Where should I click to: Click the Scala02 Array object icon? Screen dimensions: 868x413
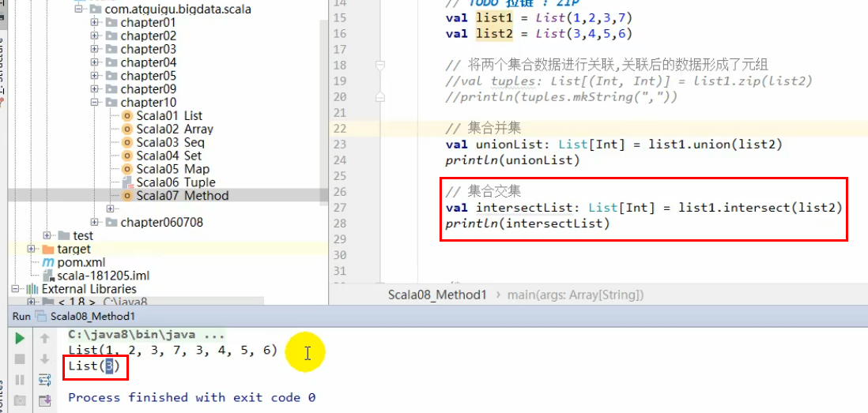[127, 129]
